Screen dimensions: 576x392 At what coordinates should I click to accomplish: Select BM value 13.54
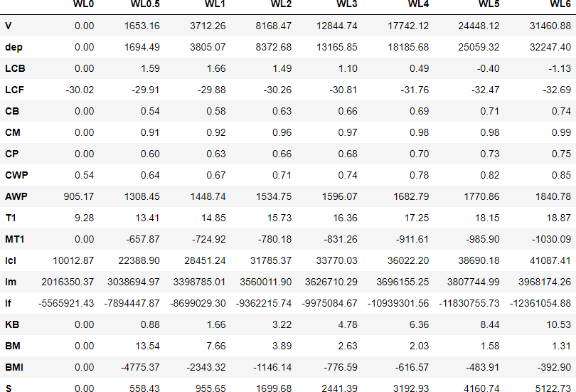[148, 346]
